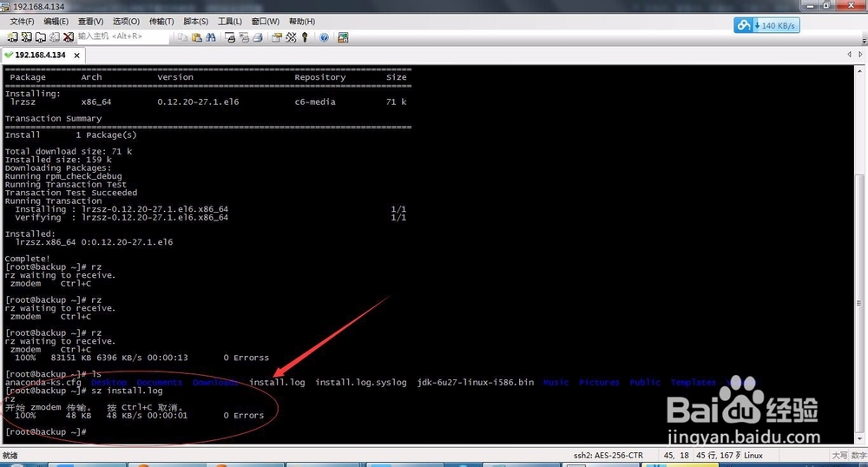The image size is (868, 467).
Task: Click the 就绪 status bar text
Action: tap(10, 456)
